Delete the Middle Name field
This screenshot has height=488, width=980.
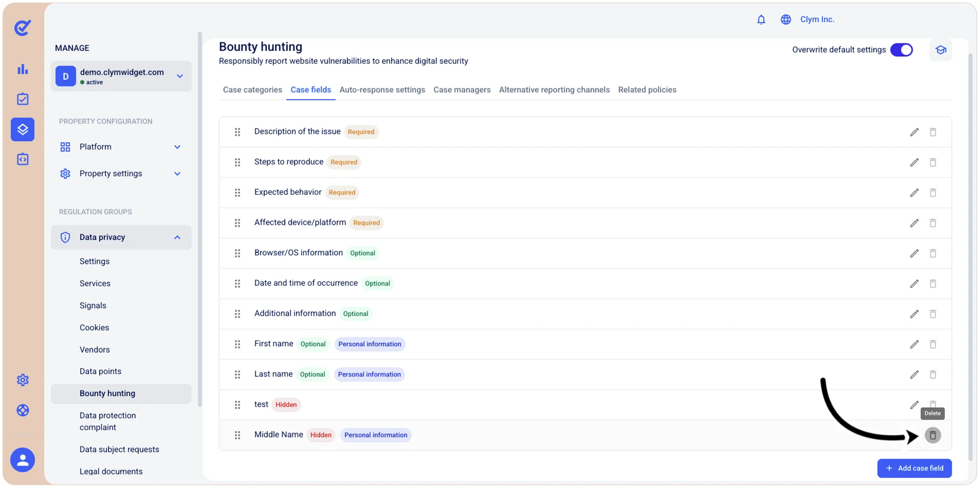(x=932, y=435)
